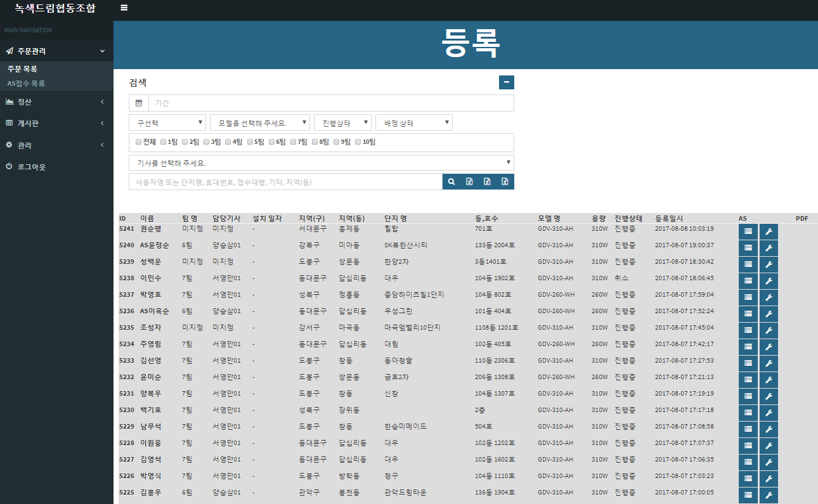
Task: Expand the 게시판 sidebar menu
Action: (56, 123)
